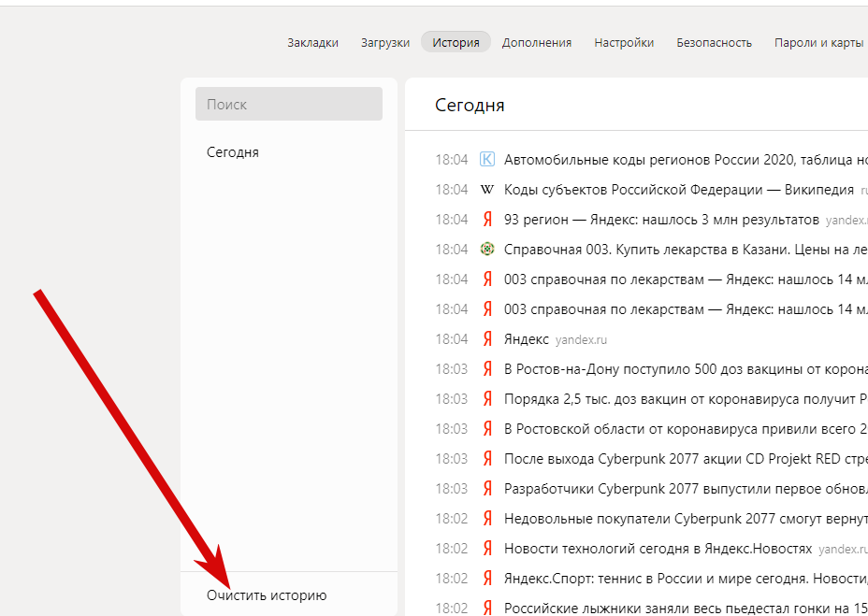Viewport: 868px width, 616px height.
Task: Open Автомобильные коды регионов России 2020 entry
Action: [x=686, y=160]
